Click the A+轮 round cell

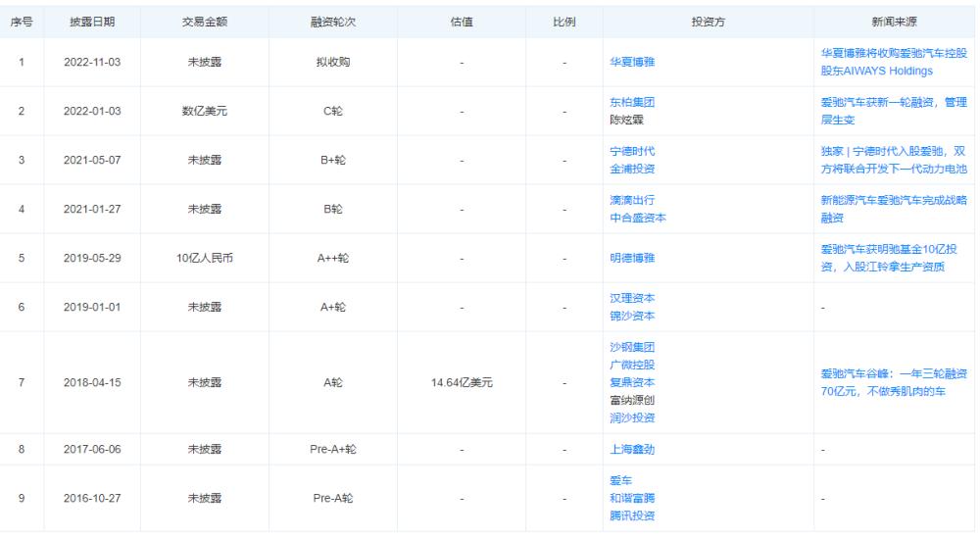[x=332, y=307]
